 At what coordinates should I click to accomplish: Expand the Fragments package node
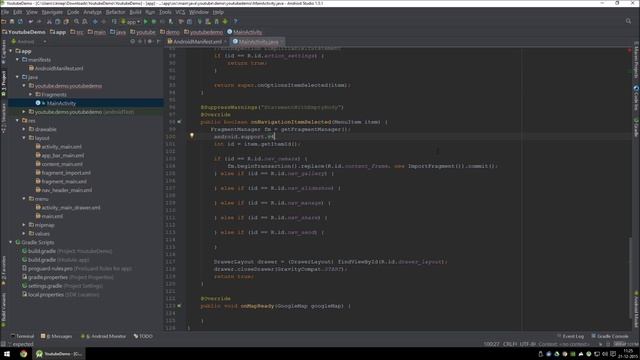pyautogui.click(x=31, y=94)
